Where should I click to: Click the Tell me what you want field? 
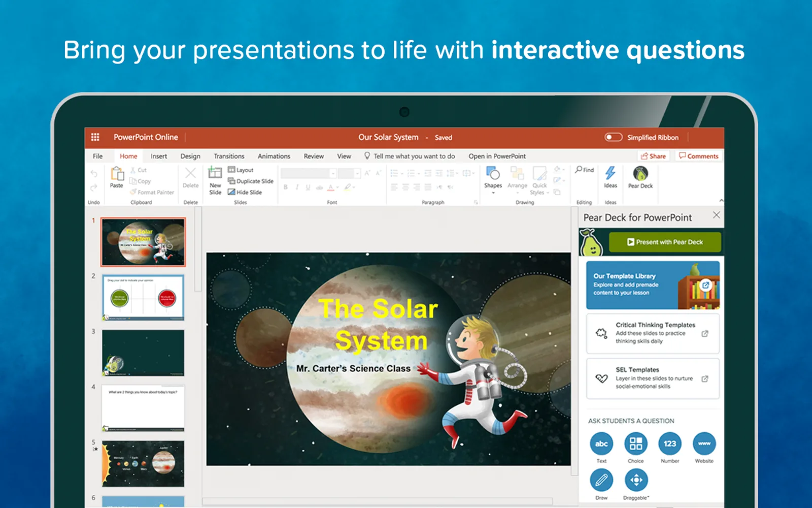coord(410,156)
